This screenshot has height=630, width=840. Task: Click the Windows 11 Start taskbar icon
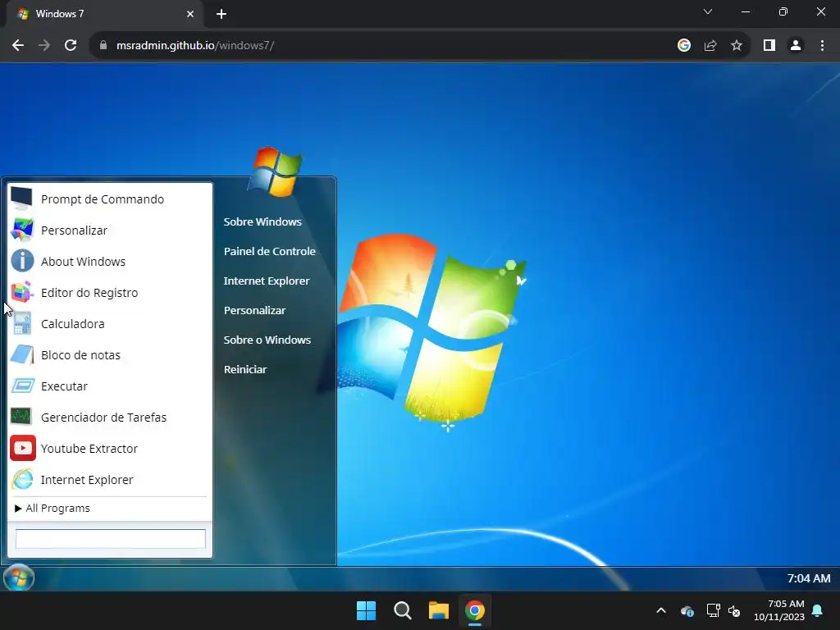(367, 610)
